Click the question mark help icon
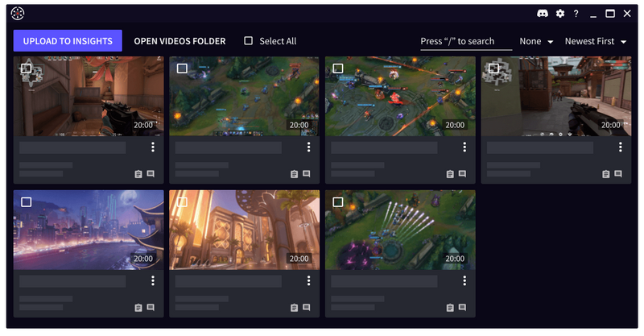644x336 pixels. pos(576,14)
